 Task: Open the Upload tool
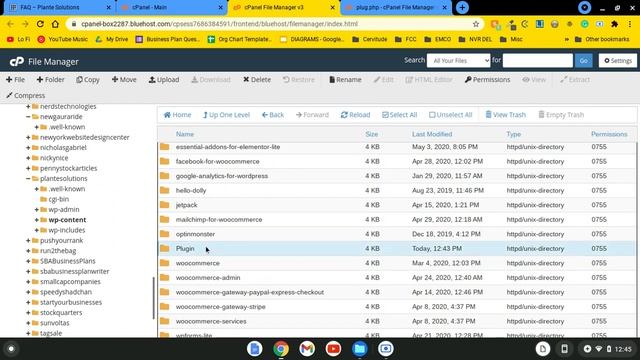click(x=164, y=80)
